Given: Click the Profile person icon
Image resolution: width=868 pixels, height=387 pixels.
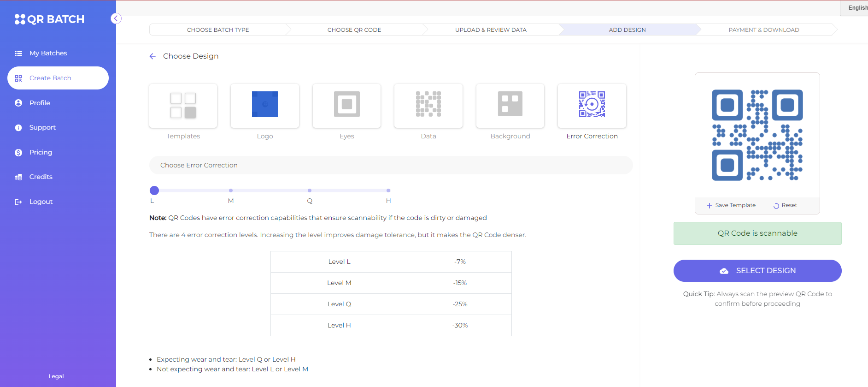Looking at the screenshot, I should [18, 103].
